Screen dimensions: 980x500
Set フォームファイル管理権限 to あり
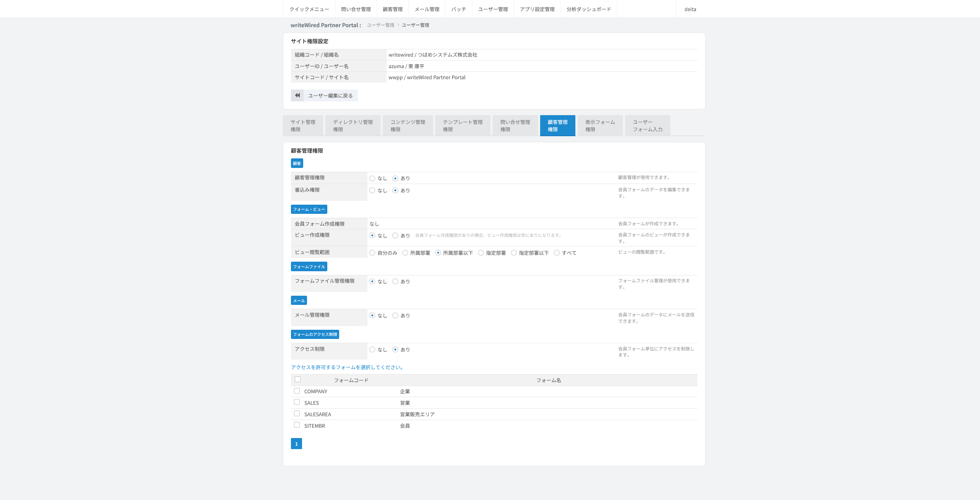pyautogui.click(x=395, y=282)
